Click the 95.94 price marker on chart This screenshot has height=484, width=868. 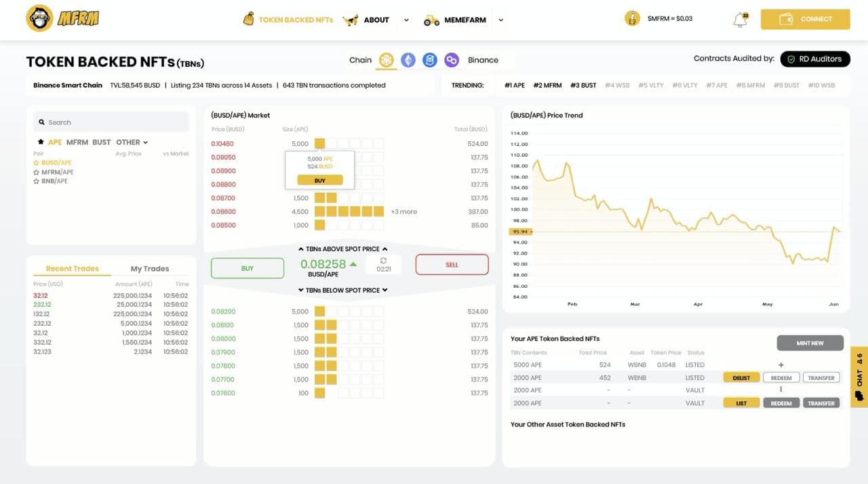tap(520, 231)
